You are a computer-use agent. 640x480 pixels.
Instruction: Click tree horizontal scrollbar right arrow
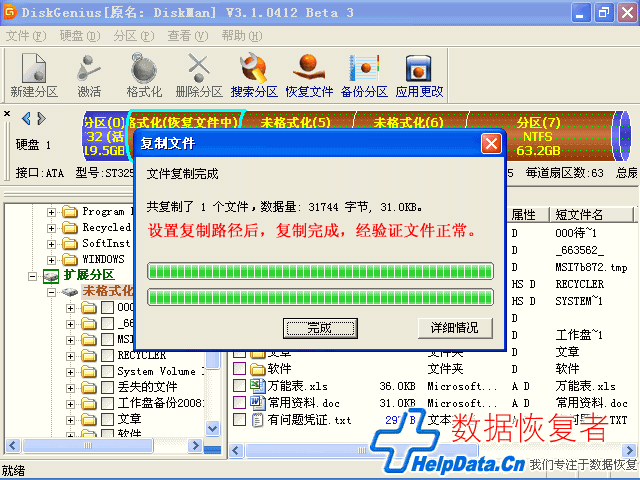point(196,445)
